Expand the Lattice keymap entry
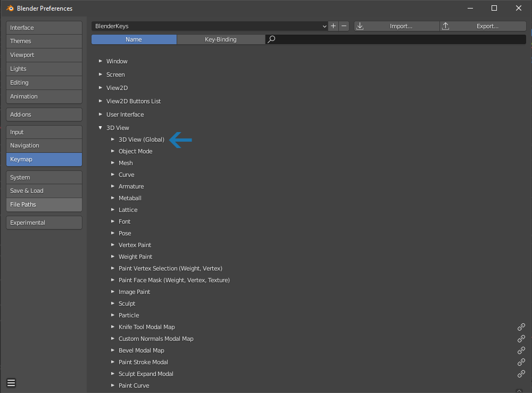 click(113, 210)
